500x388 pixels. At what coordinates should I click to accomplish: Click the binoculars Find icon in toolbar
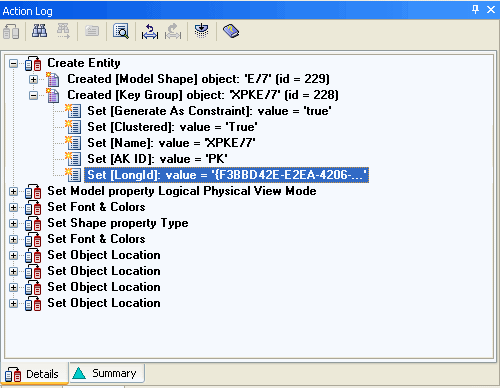39,31
